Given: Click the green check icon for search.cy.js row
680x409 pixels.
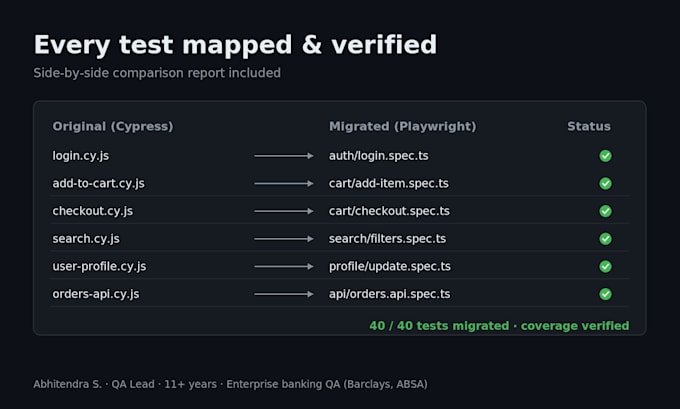Looking at the screenshot, I should (x=605, y=239).
